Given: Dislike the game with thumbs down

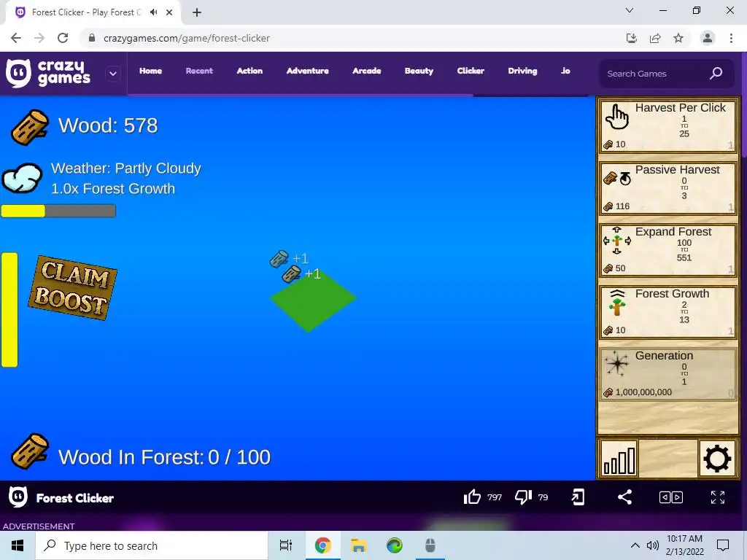Looking at the screenshot, I should tap(523, 497).
